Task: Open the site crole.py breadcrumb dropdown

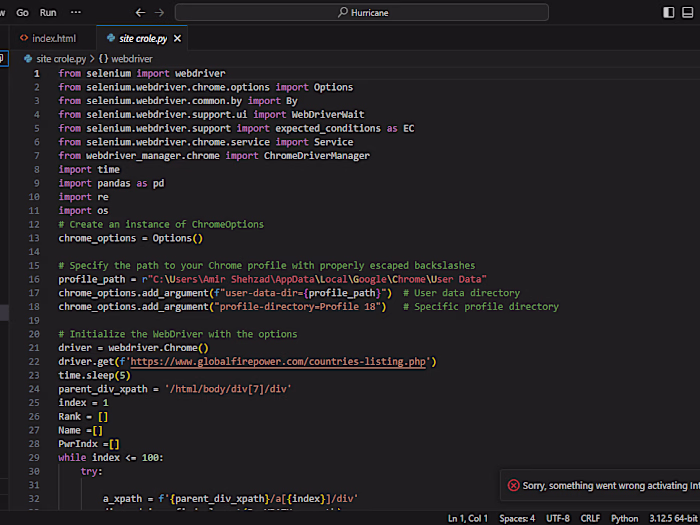Action: (61, 59)
